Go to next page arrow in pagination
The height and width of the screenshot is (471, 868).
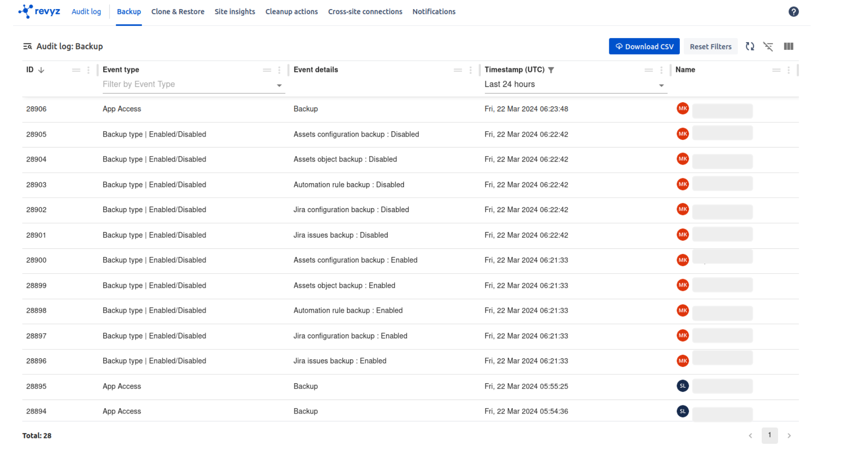[788, 436]
